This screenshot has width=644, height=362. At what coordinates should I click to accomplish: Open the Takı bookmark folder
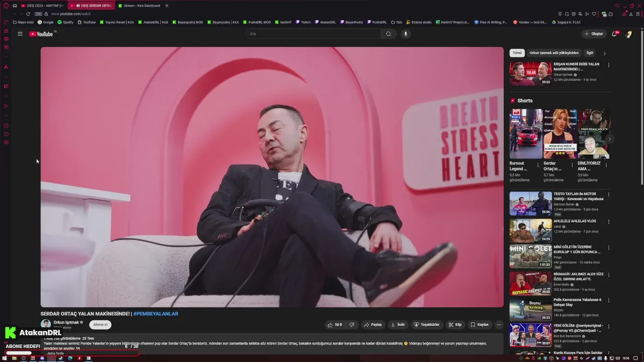coord(396,22)
